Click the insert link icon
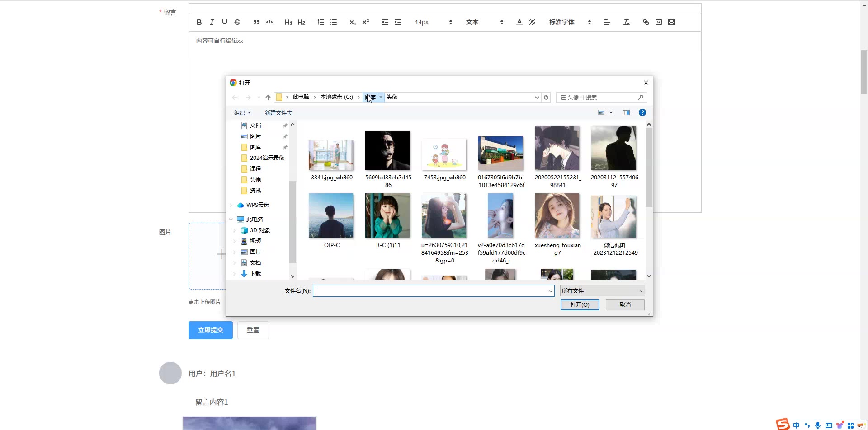 click(646, 22)
